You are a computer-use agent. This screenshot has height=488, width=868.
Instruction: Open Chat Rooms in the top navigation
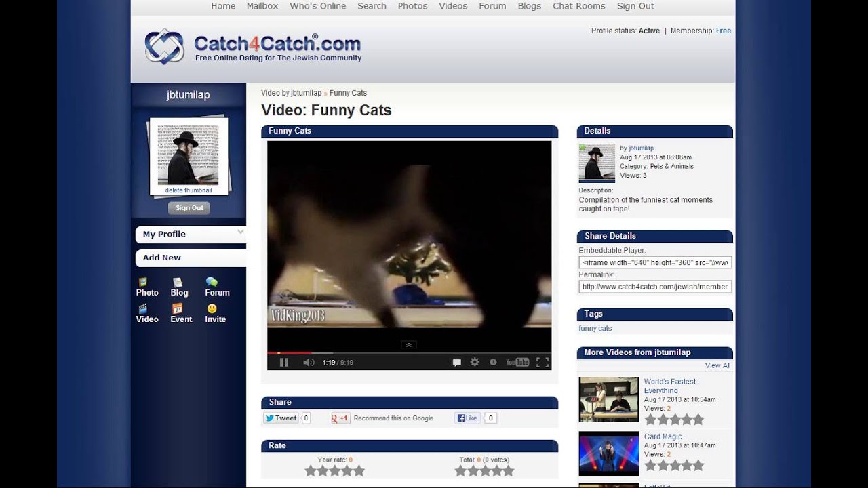pyautogui.click(x=579, y=6)
